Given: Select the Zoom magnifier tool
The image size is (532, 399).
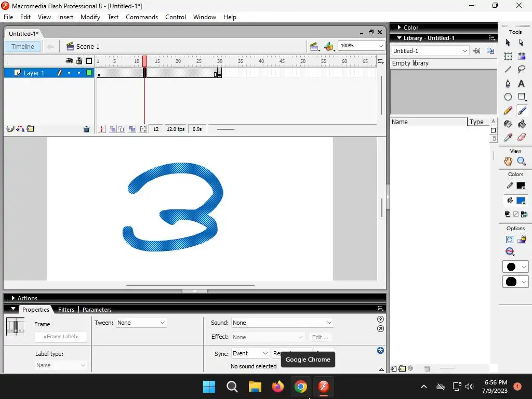Looking at the screenshot, I should [x=522, y=161].
